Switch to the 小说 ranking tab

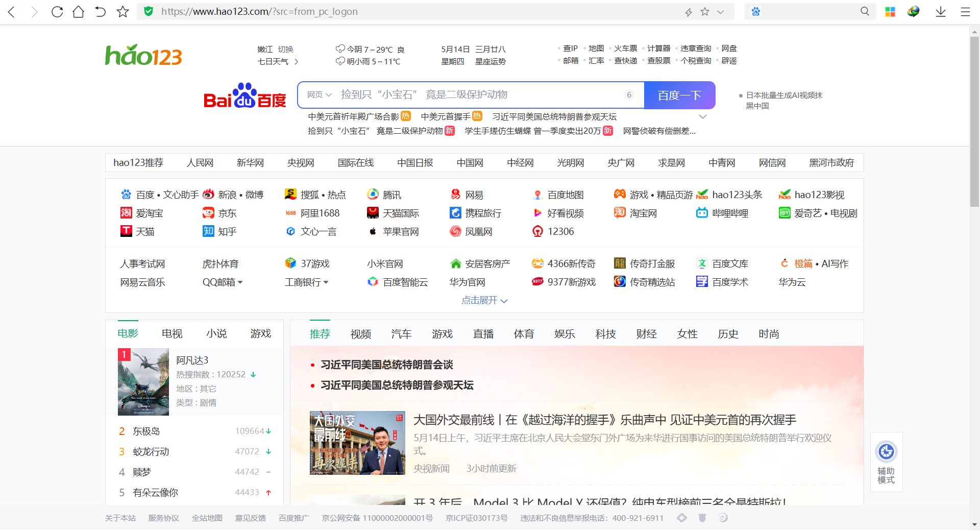click(x=216, y=333)
